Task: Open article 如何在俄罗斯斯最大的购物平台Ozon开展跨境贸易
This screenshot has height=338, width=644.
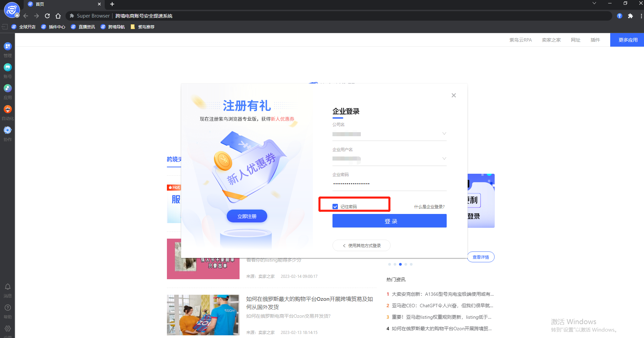Action: [309, 303]
